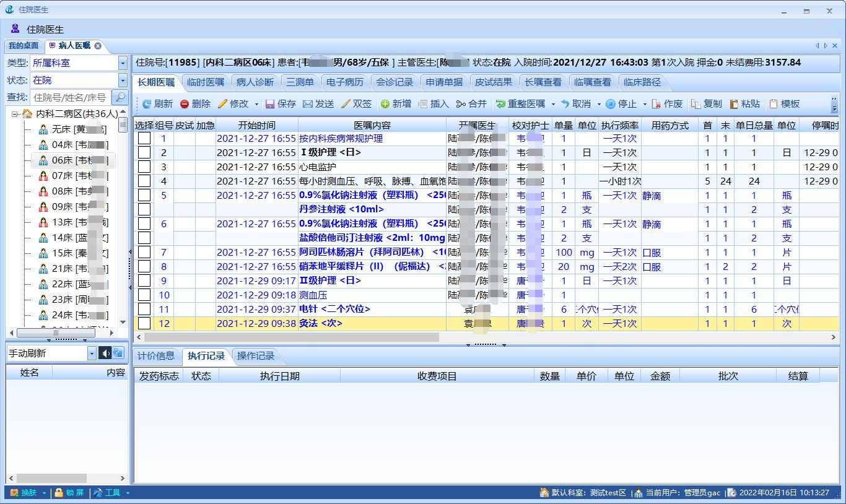The image size is (846, 504).
Task: Click the speaker sound icon near 手动刷新
Action: point(105,353)
